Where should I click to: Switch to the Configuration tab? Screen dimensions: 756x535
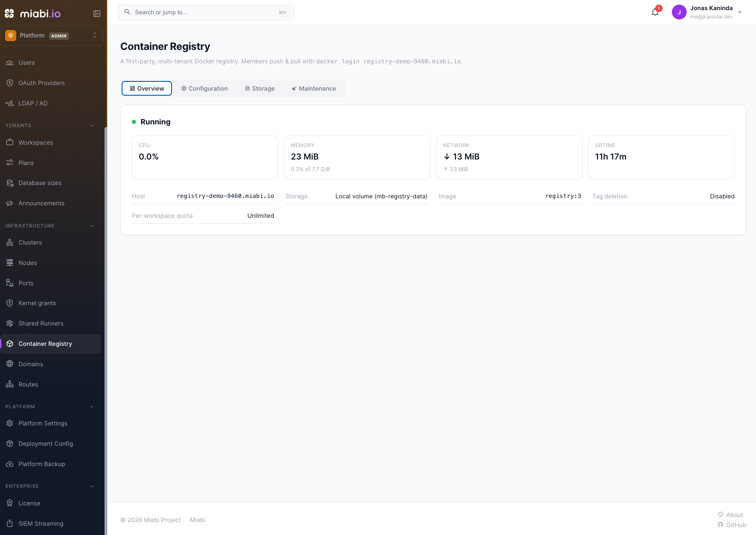[x=204, y=88]
